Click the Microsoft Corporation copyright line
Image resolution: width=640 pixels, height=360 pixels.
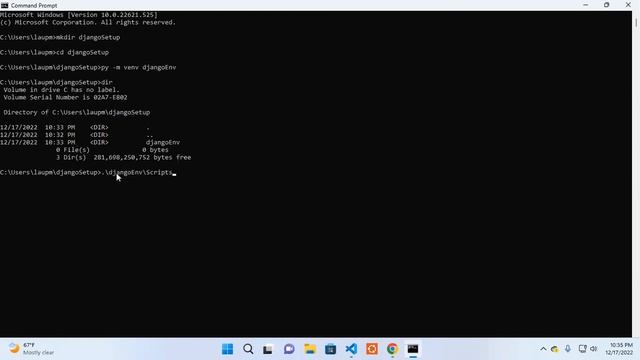click(x=88, y=22)
